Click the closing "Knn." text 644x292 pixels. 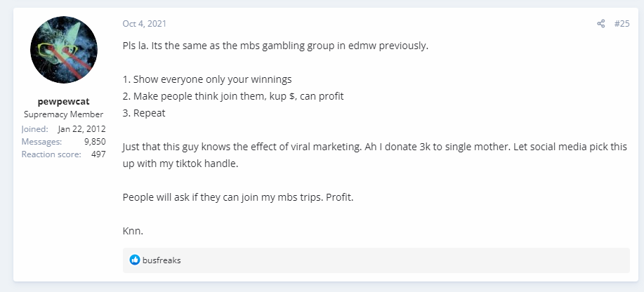133,231
